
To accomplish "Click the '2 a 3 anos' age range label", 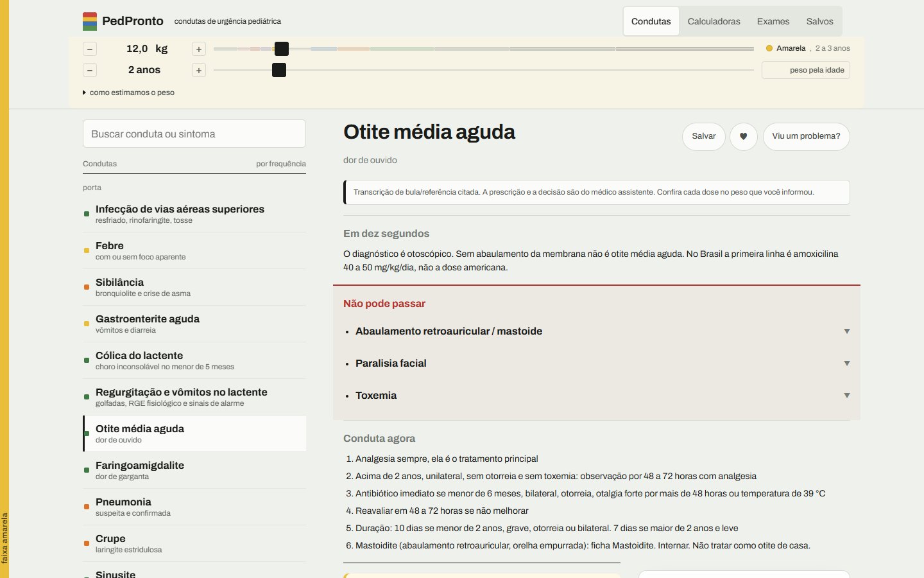I will (833, 48).
